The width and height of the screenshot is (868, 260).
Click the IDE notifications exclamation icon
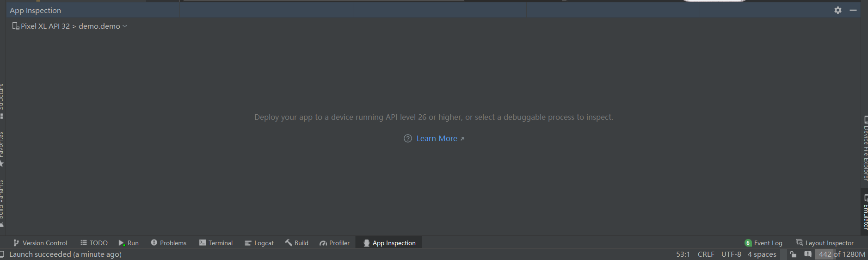click(808, 254)
